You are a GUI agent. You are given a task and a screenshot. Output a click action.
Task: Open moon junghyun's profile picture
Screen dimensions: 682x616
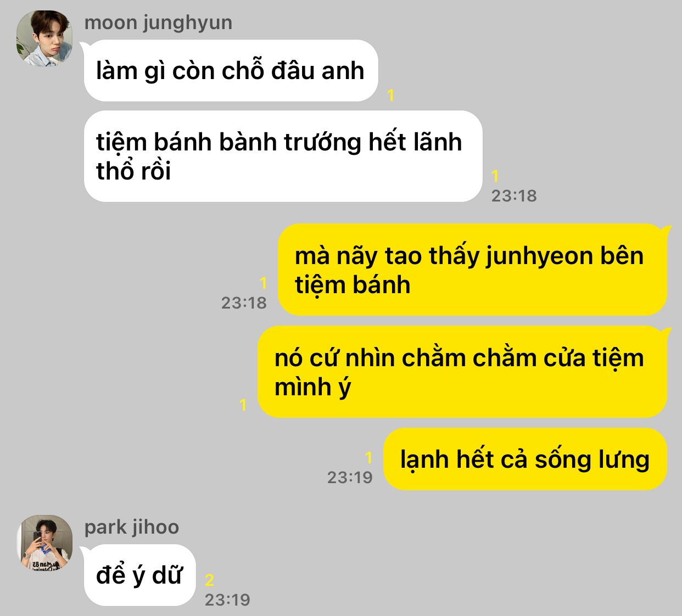[44, 38]
